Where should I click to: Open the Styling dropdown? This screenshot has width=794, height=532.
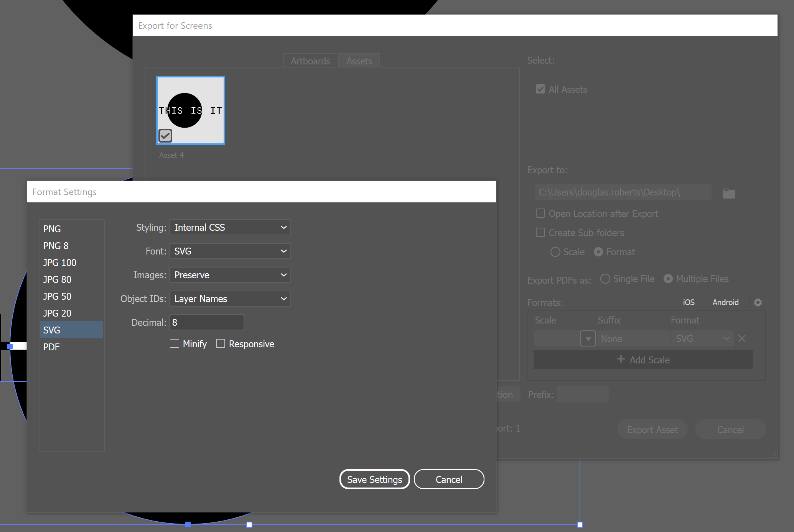(230, 227)
